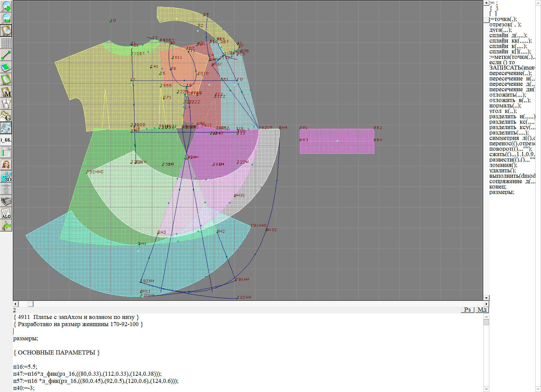
Task: Click the compass and ruler drawing icon
Action: pos(6,104)
